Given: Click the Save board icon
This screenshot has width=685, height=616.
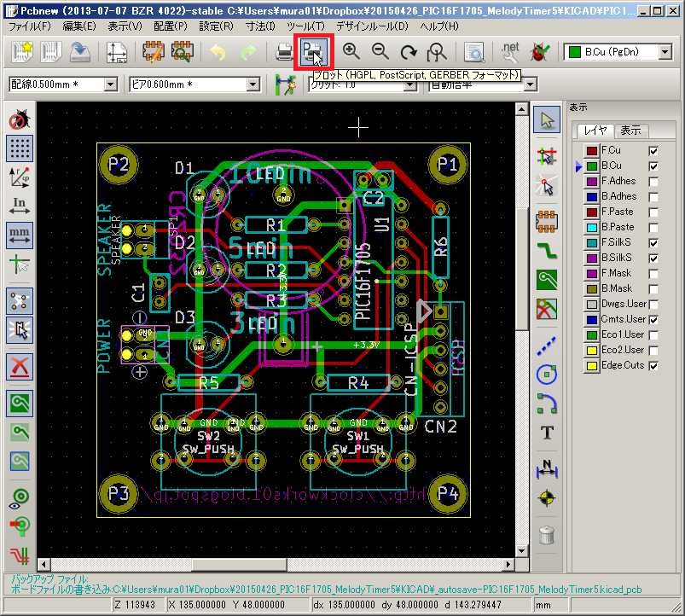Looking at the screenshot, I should (79, 52).
